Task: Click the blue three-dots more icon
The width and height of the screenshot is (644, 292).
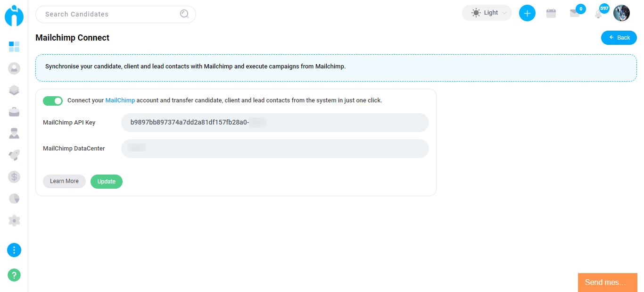Action: 14,250
